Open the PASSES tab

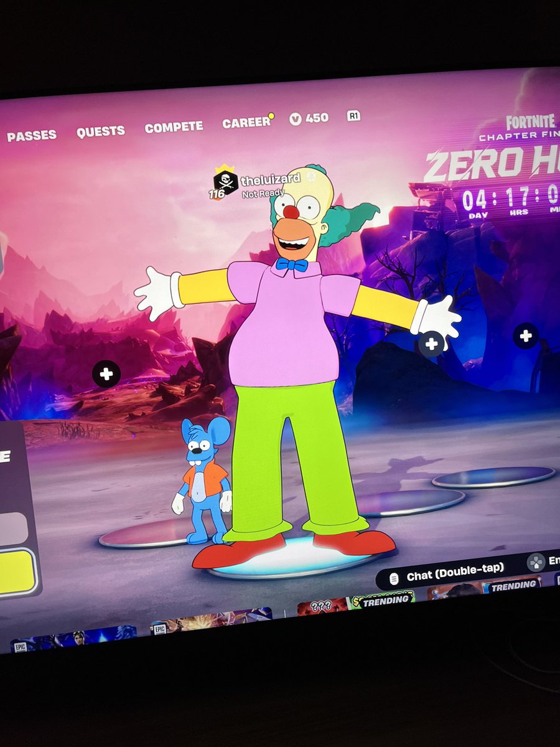(32, 135)
